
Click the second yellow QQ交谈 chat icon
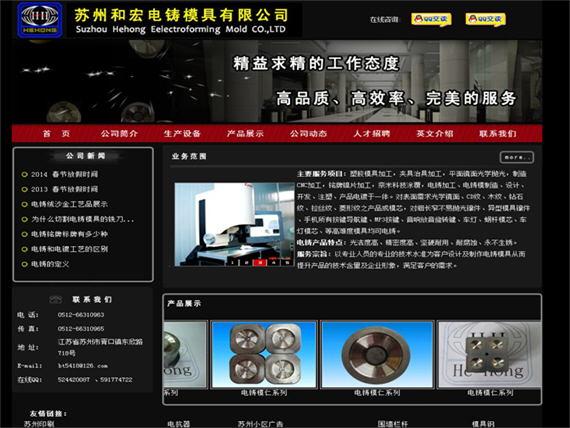[x=485, y=19]
